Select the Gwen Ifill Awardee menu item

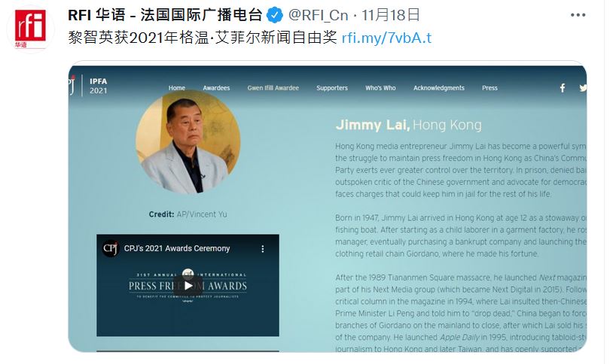(273, 88)
